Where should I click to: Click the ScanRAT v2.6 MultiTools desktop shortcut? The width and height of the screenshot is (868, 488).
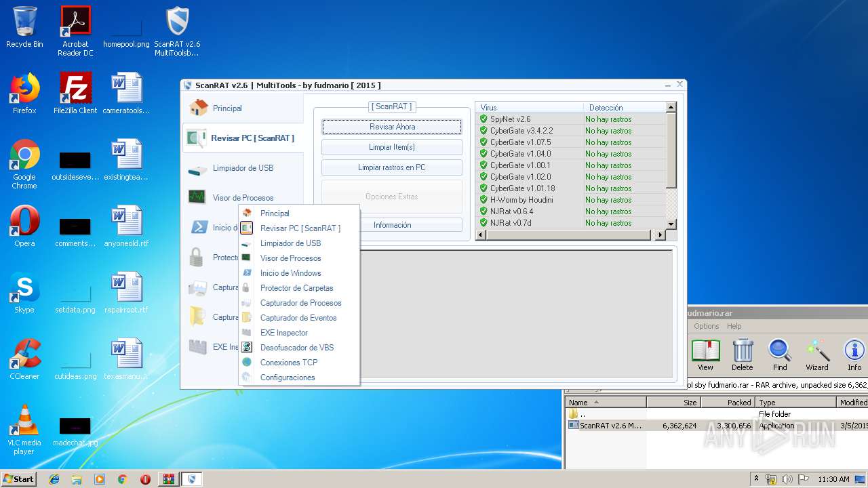(177, 31)
